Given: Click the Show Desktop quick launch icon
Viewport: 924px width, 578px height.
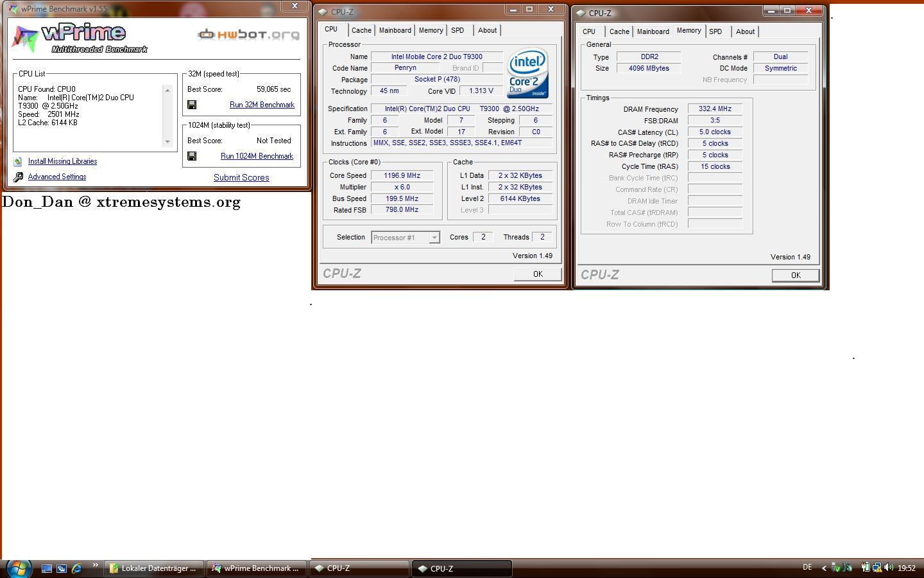Looking at the screenshot, I should 47,568.
